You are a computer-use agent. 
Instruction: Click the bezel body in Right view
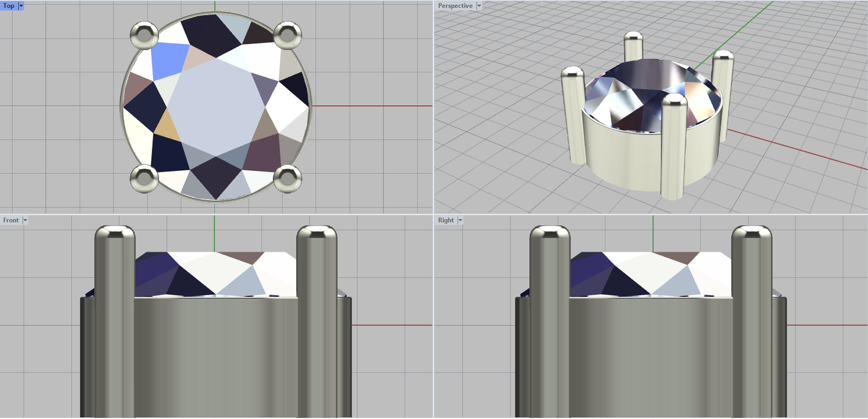651,353
